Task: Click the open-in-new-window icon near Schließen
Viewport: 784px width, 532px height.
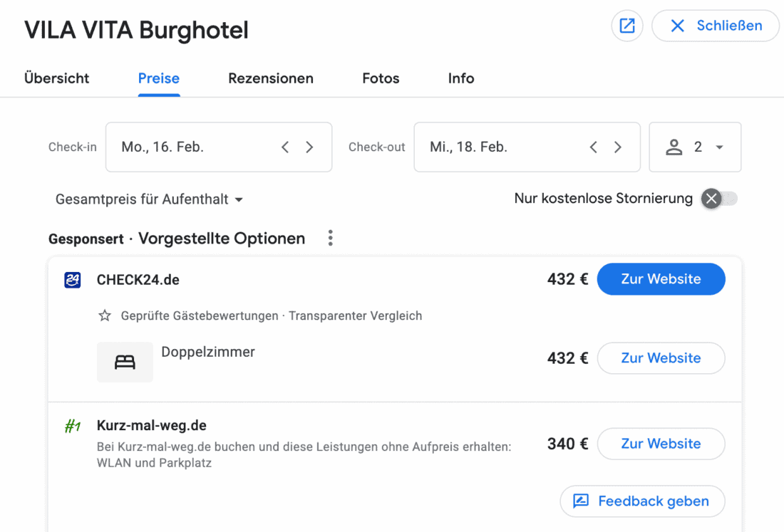Action: [626, 26]
